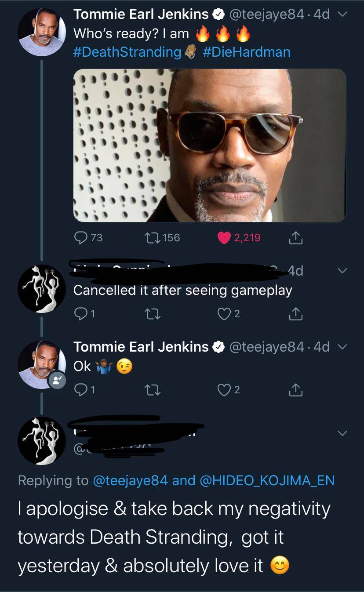This screenshot has height=592, width=364.
Task: Open options chevron on the apology tweet
Action: 342,433
